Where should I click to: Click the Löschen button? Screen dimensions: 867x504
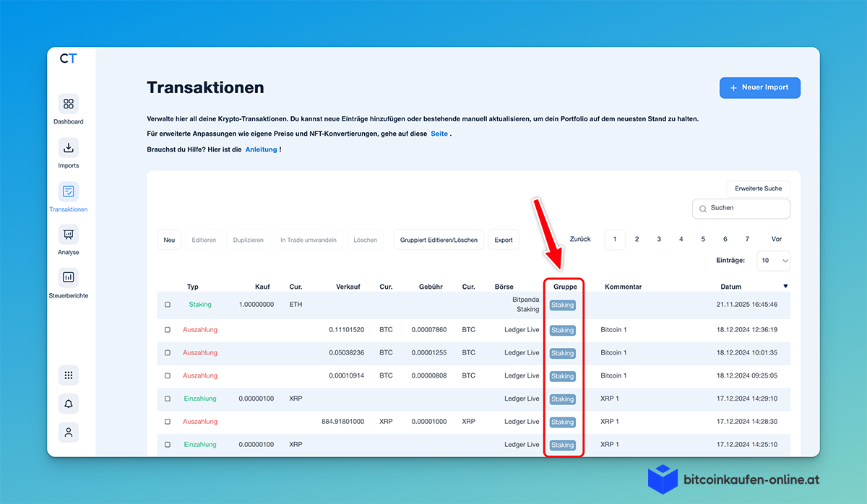(x=366, y=240)
